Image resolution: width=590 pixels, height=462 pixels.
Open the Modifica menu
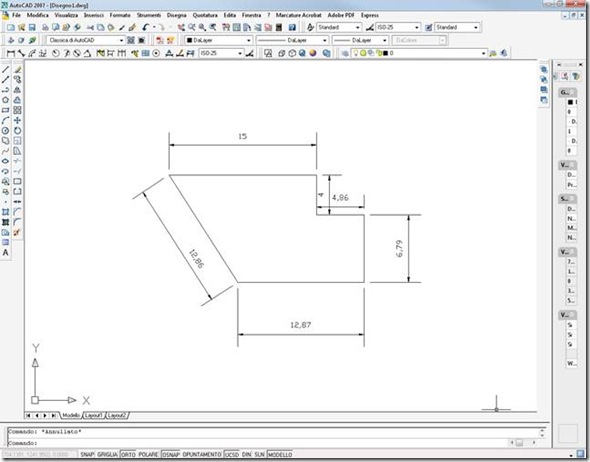click(38, 15)
